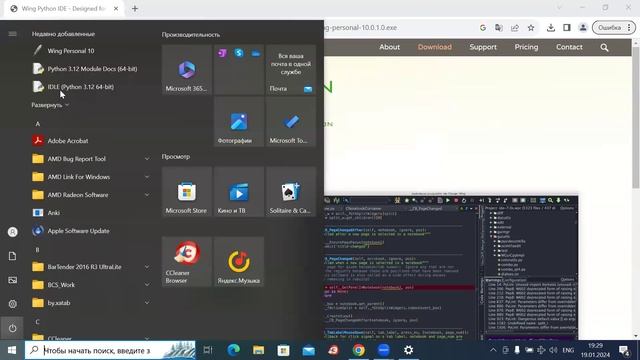Open the Microsoft To Do tile

(x=291, y=122)
